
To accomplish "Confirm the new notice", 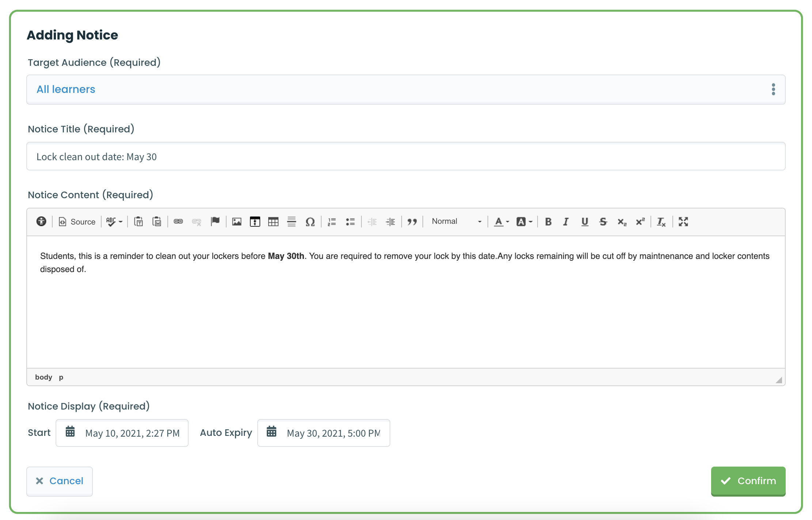I will click(748, 481).
